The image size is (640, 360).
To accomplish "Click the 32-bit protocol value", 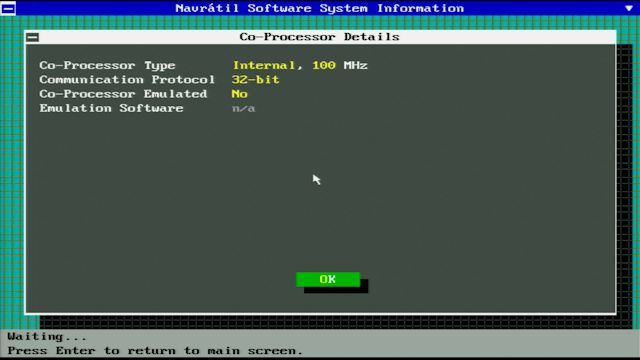I will point(256,80).
